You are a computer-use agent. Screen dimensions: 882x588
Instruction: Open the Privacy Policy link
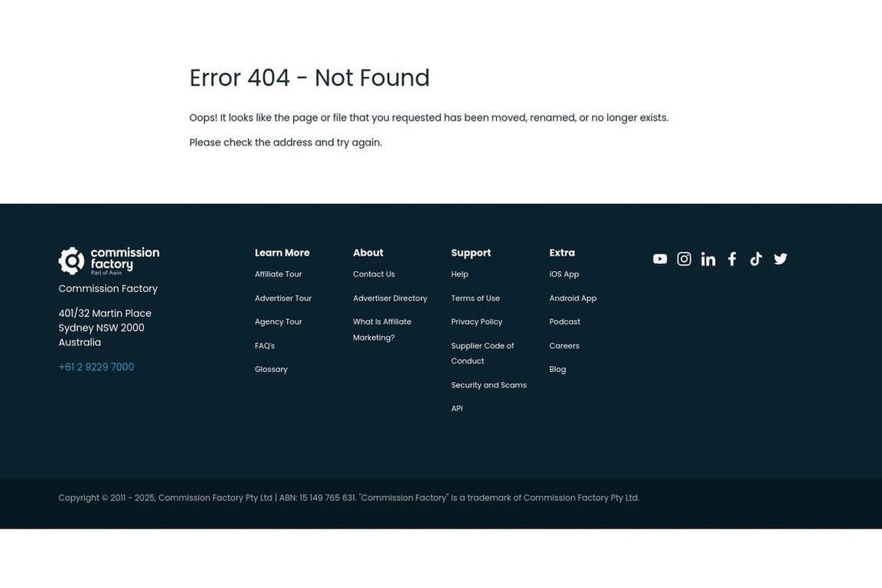coord(476,322)
